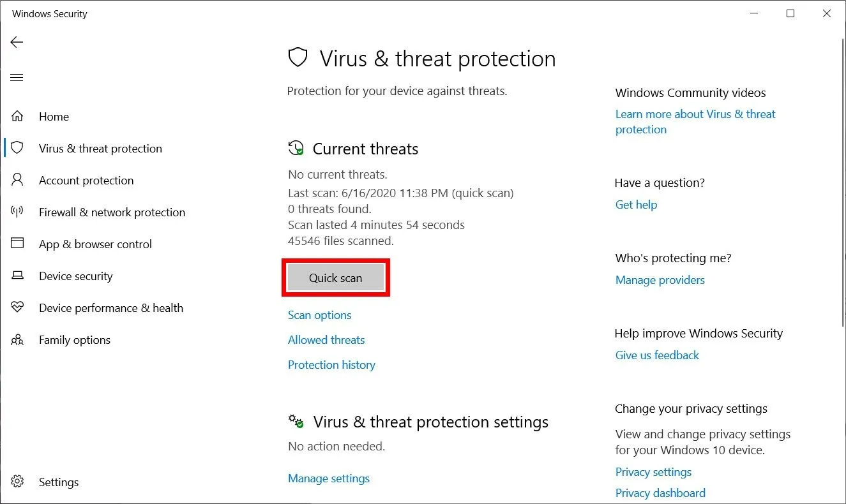
Task: Click the Family options people icon
Action: 17,340
